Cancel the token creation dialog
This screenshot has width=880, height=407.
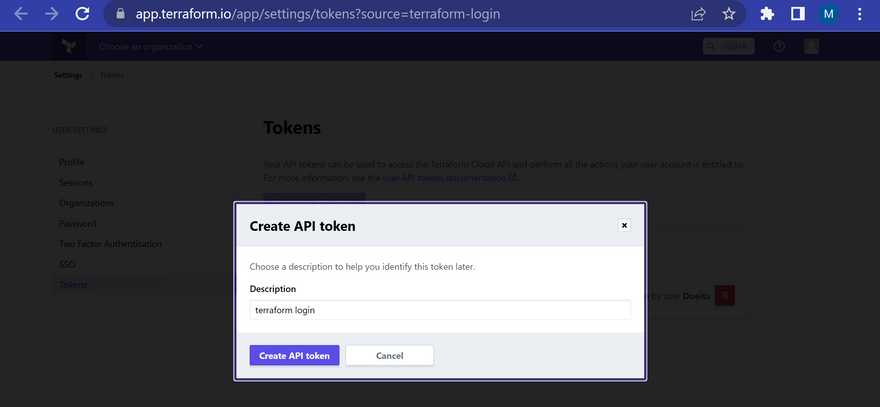[389, 355]
